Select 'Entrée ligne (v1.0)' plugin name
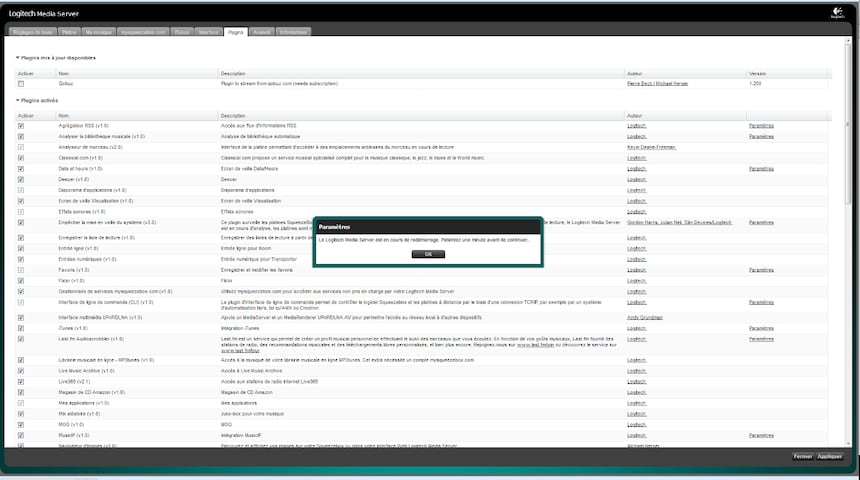 [x=78, y=249]
